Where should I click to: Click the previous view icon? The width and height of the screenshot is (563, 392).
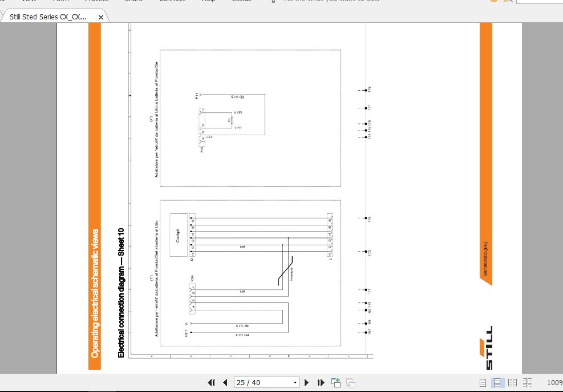click(x=336, y=383)
